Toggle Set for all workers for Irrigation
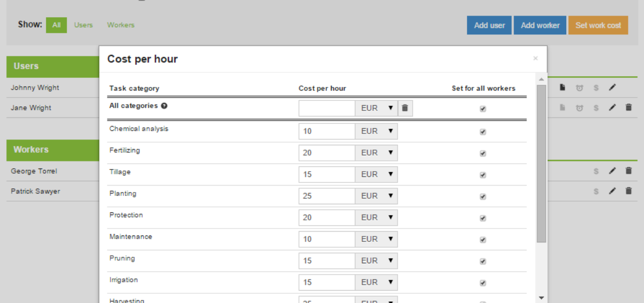The image size is (644, 303). tap(483, 283)
